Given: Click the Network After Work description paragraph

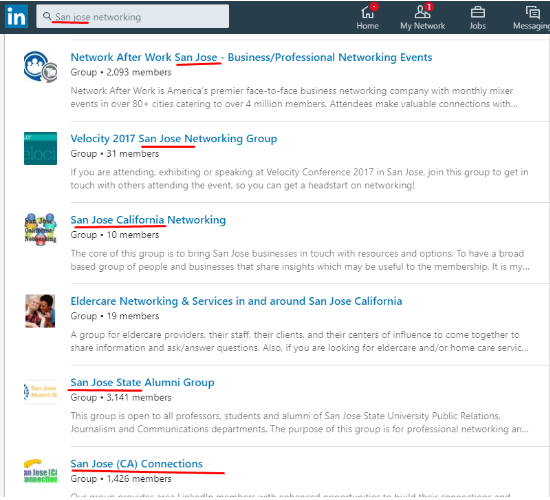Looking at the screenshot, I should (x=294, y=97).
